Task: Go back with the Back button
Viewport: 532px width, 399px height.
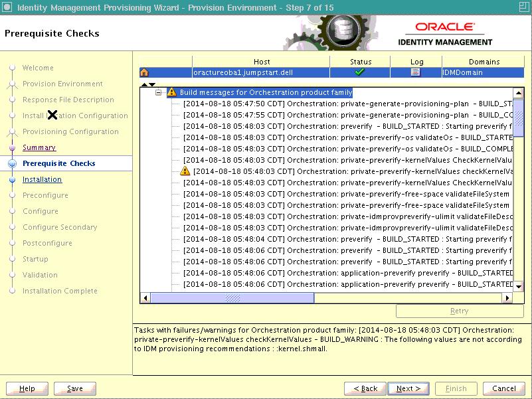Action: pos(365,388)
